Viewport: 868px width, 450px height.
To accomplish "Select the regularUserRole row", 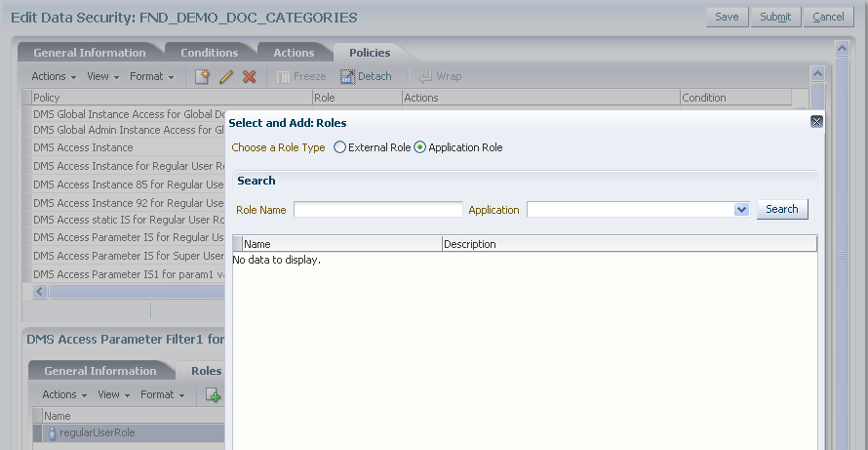I will 129,432.
